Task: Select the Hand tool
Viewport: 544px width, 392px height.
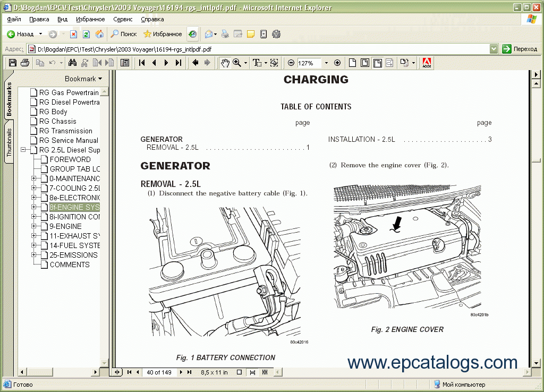Action: 225,63
